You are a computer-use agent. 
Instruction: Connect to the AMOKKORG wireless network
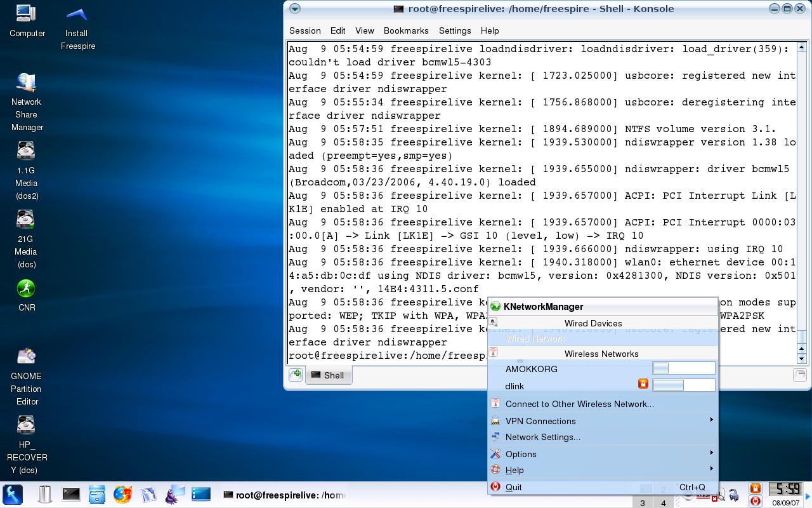pyautogui.click(x=603, y=368)
